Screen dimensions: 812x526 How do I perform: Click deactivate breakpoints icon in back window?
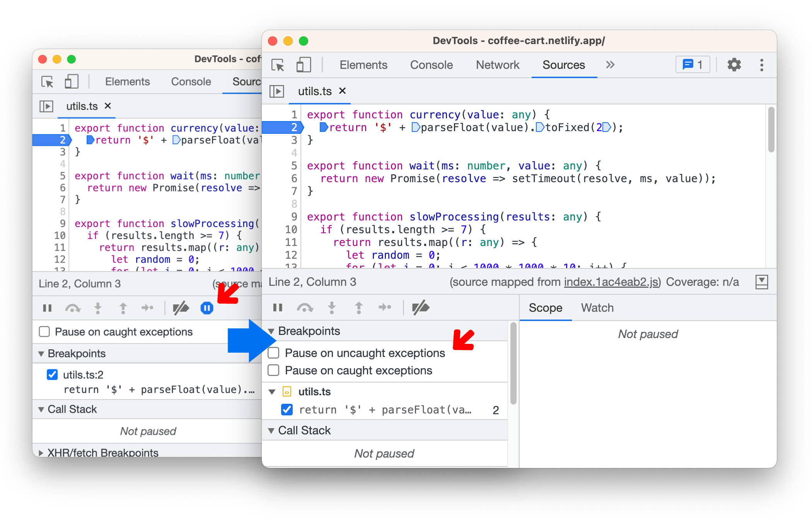(x=181, y=308)
